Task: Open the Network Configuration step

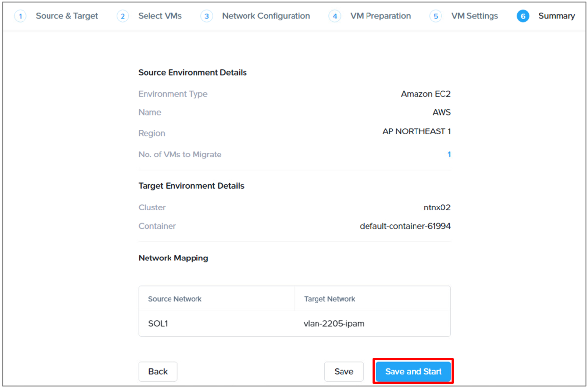Action: [x=255, y=16]
